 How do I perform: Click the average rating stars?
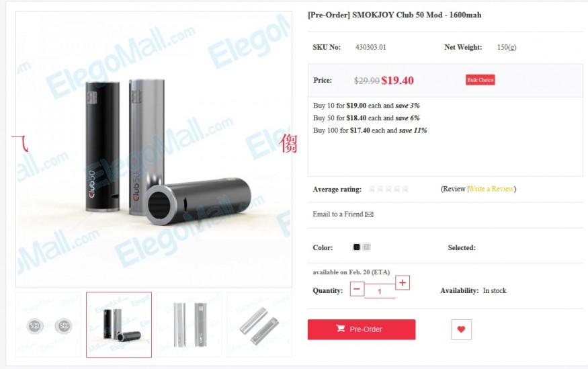[388, 189]
